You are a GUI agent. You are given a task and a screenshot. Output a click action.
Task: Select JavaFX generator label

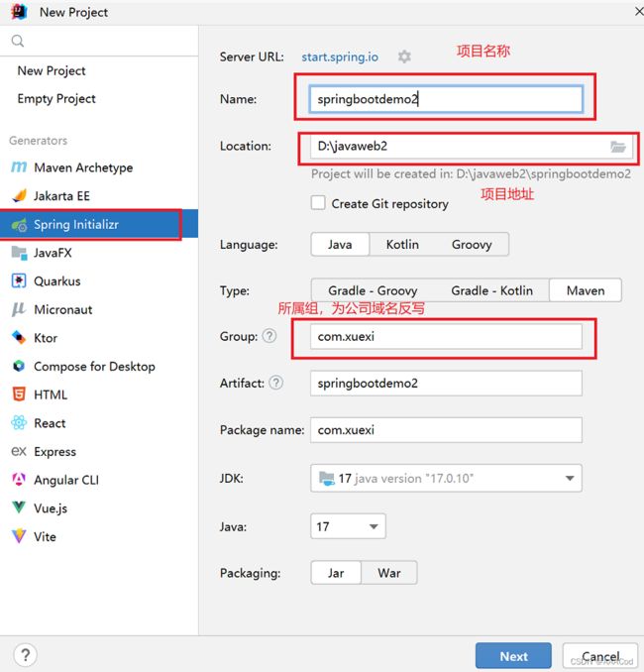(x=54, y=253)
